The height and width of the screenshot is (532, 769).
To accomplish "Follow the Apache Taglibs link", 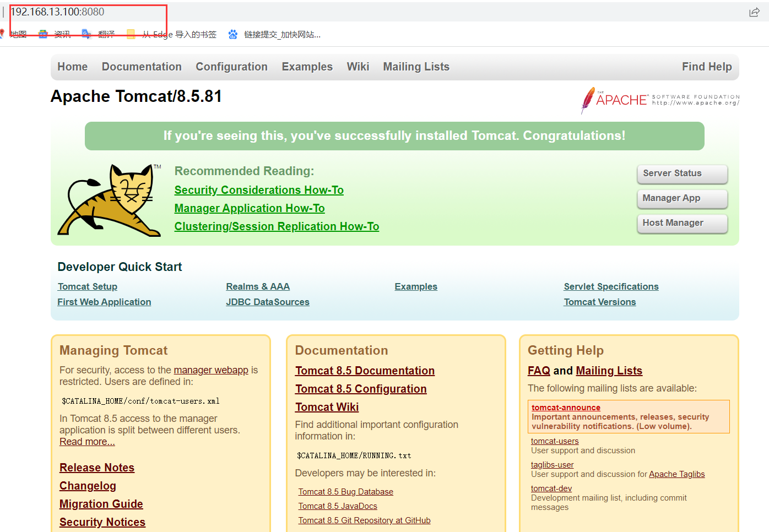I will [x=677, y=474].
